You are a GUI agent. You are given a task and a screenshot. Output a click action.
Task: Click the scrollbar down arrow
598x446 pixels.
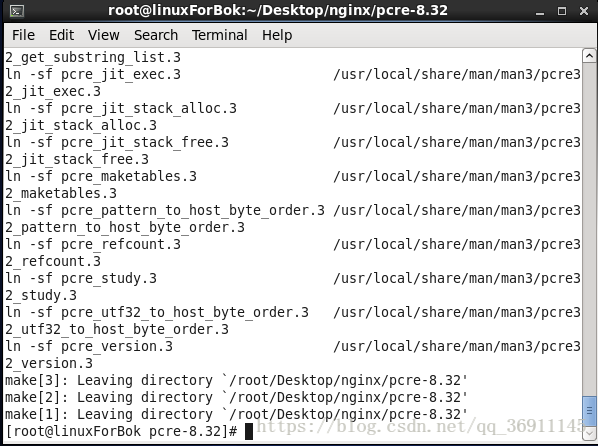[x=589, y=433]
